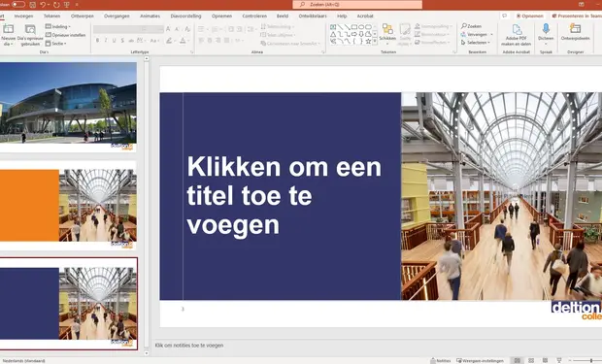602x364 pixels.
Task: Toggle the AutoSave switch in title bar
Action: tap(18, 4)
